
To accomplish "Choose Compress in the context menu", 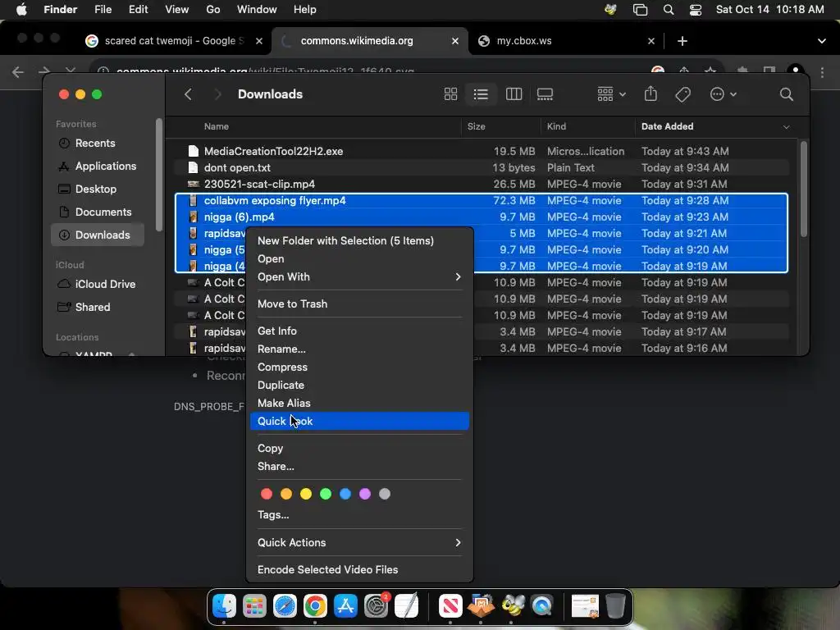I will point(359,367).
